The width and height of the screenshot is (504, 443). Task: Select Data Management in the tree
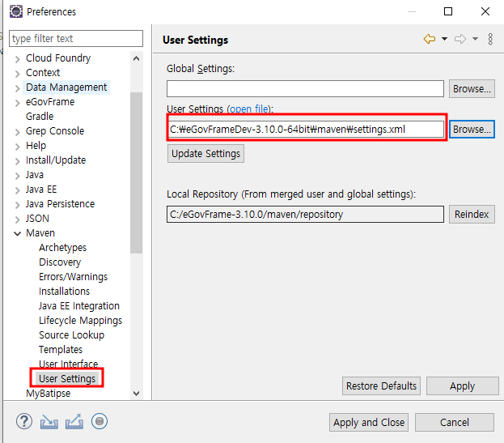(x=66, y=87)
